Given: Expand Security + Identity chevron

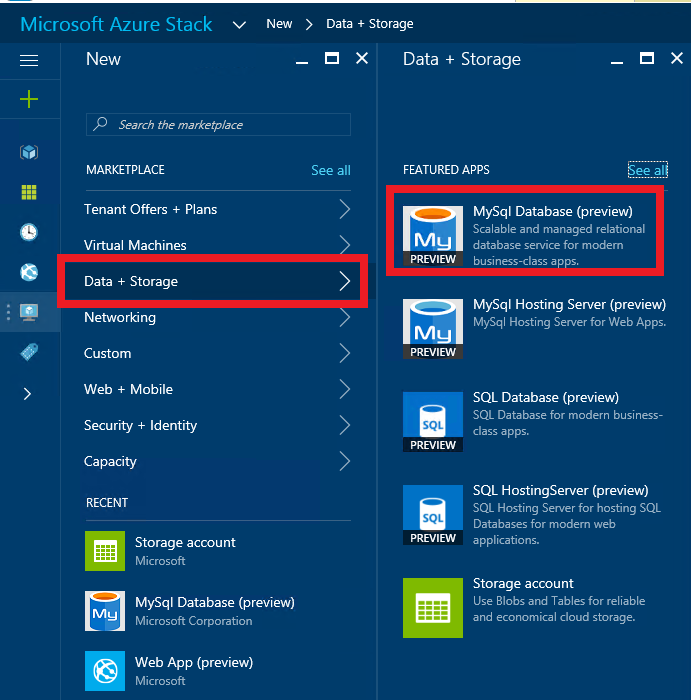Looking at the screenshot, I should [x=345, y=425].
